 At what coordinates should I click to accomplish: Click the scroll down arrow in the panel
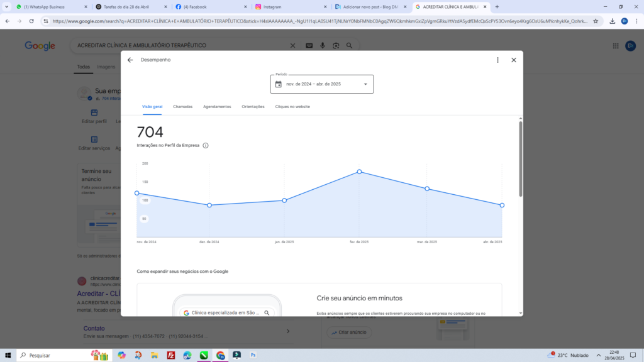(x=520, y=313)
